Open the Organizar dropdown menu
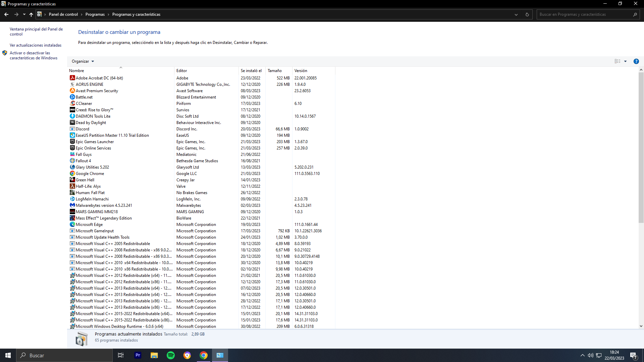Viewport: 644px width, 362px height. point(83,61)
